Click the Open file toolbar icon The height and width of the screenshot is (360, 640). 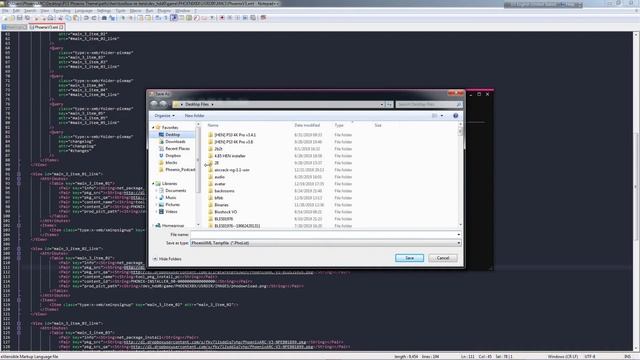(12, 18)
